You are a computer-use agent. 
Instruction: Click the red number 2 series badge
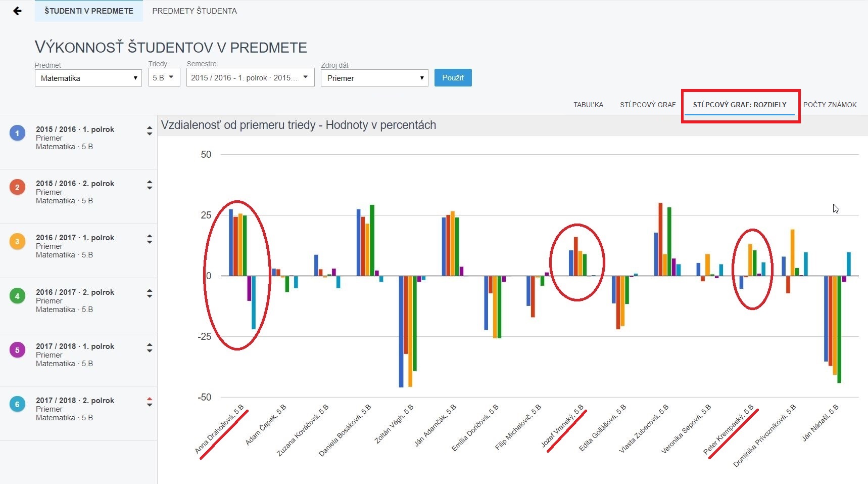(x=17, y=188)
